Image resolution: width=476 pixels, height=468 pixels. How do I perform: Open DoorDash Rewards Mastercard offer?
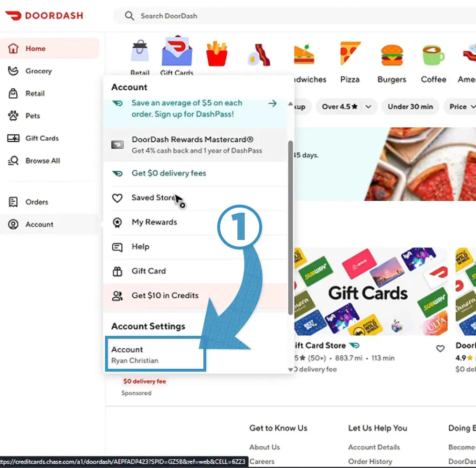(195, 145)
